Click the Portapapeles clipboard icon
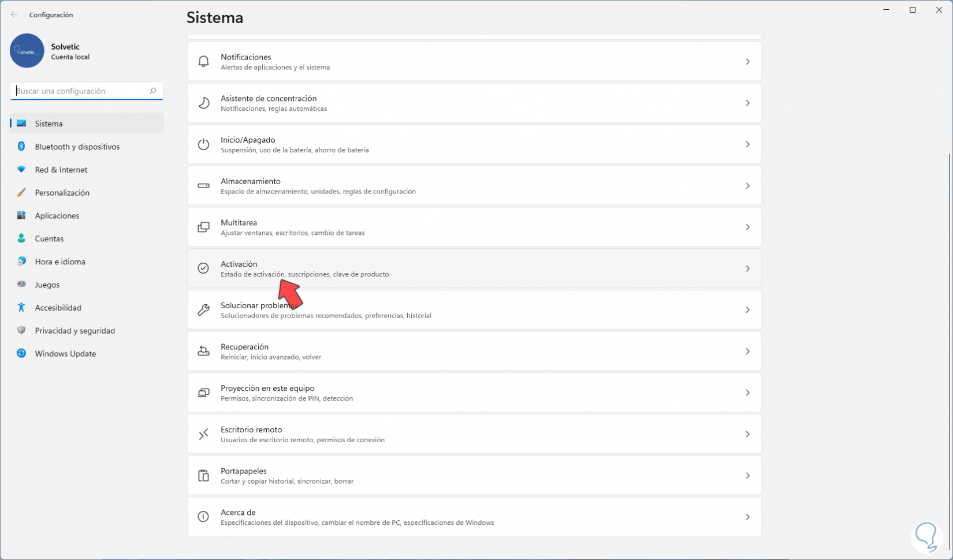Viewport: 953px width, 560px height. click(x=203, y=476)
